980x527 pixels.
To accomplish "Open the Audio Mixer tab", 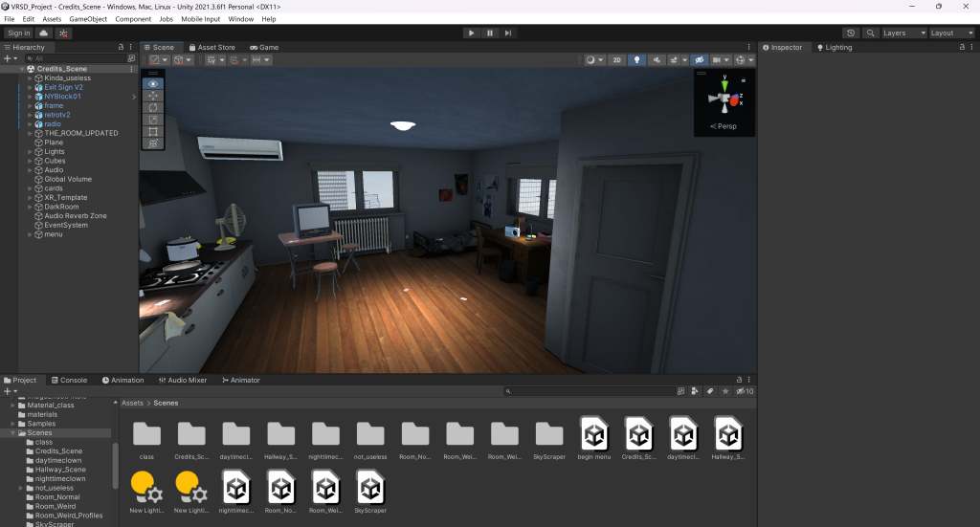I will coord(183,381).
